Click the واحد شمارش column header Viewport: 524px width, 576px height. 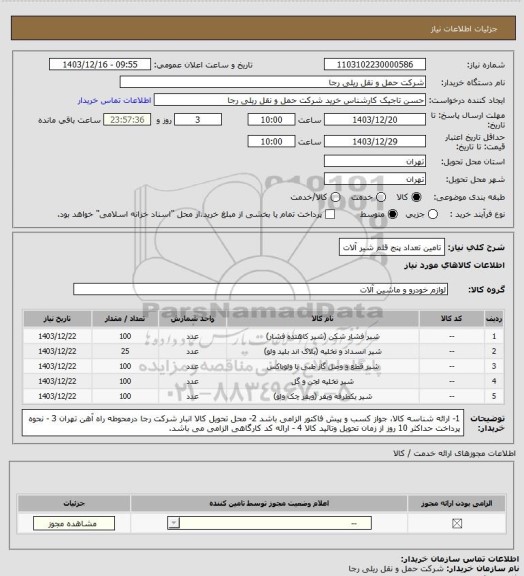click(193, 319)
